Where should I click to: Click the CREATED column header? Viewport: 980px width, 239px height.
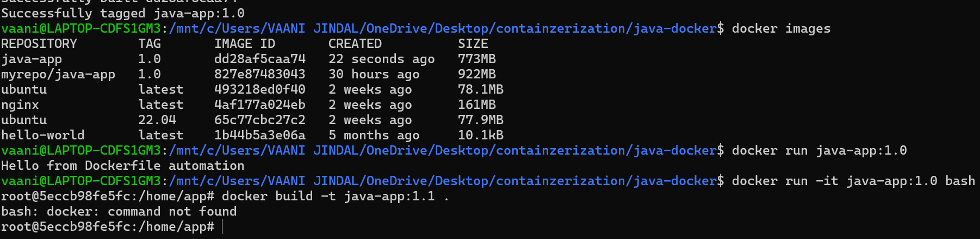(x=355, y=44)
